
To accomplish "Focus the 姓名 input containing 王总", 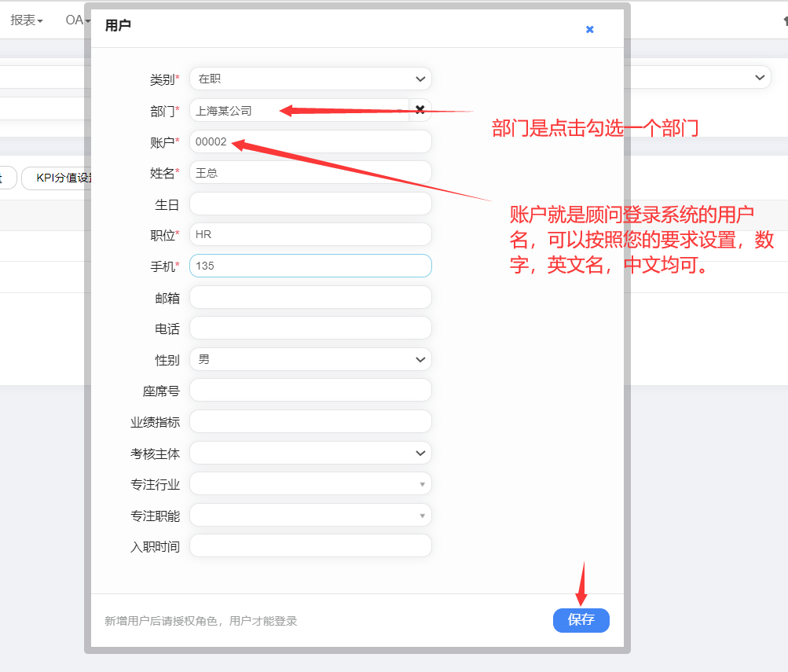I will (x=310, y=173).
